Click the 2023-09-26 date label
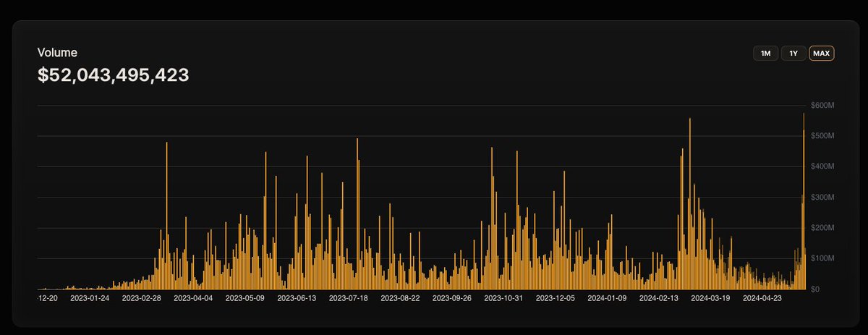 click(x=452, y=297)
